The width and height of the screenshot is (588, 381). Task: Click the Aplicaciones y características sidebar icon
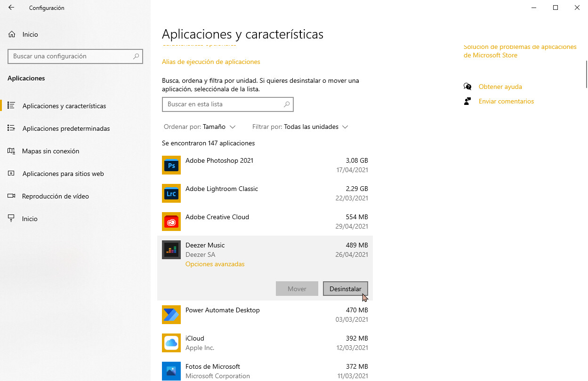click(x=12, y=105)
